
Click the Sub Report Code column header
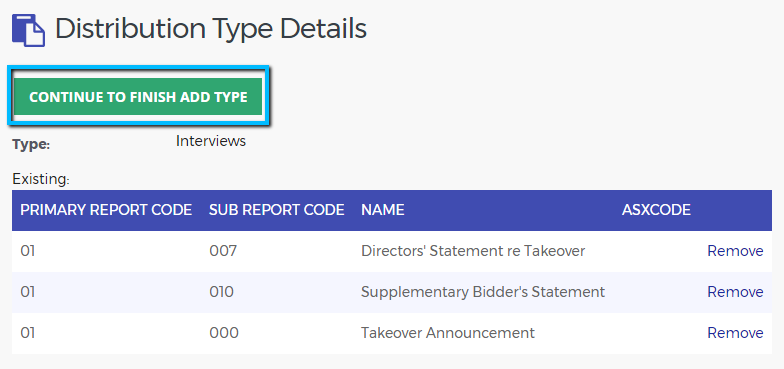[276, 210]
